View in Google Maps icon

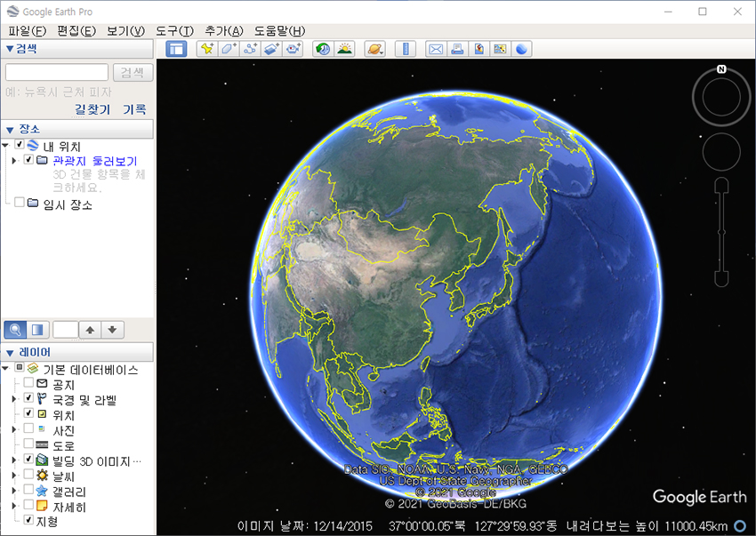pos(500,49)
